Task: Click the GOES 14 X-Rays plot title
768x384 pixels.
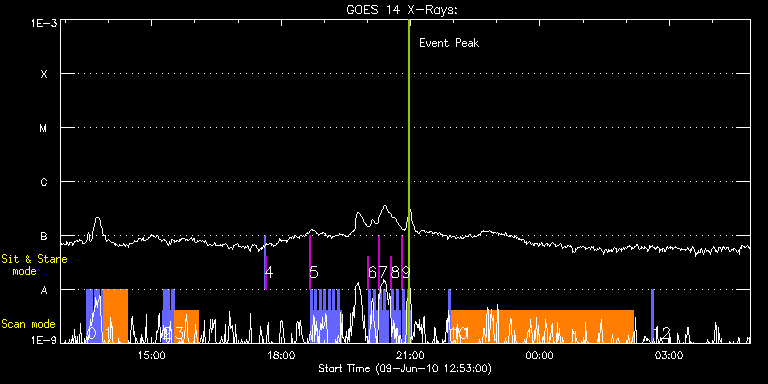Action: coord(402,10)
